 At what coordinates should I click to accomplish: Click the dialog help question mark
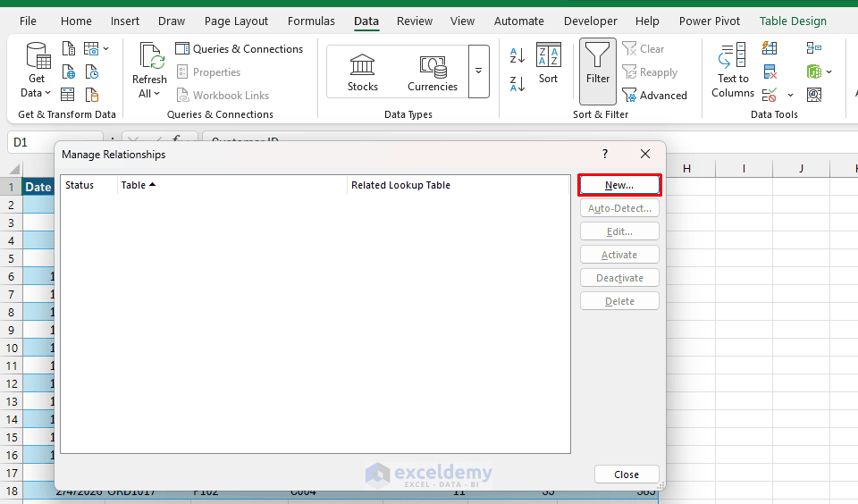(x=605, y=154)
